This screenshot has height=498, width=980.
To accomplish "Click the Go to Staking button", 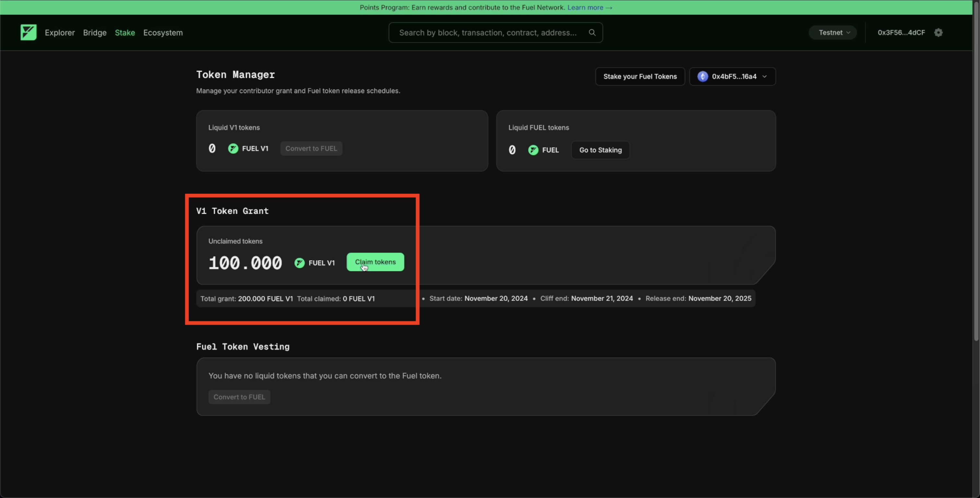I will click(600, 150).
